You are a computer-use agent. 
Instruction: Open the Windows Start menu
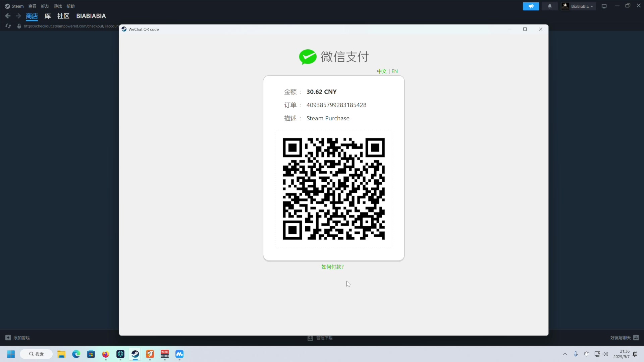coord(11,354)
